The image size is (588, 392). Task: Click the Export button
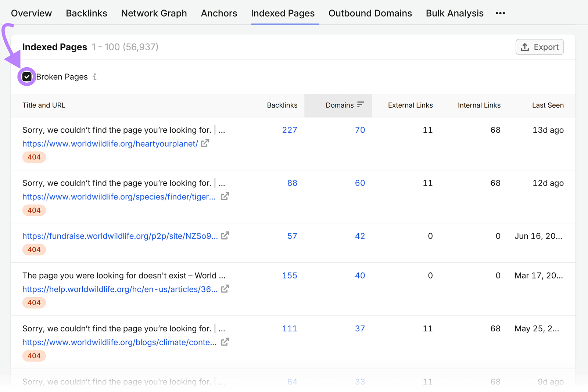pos(539,47)
